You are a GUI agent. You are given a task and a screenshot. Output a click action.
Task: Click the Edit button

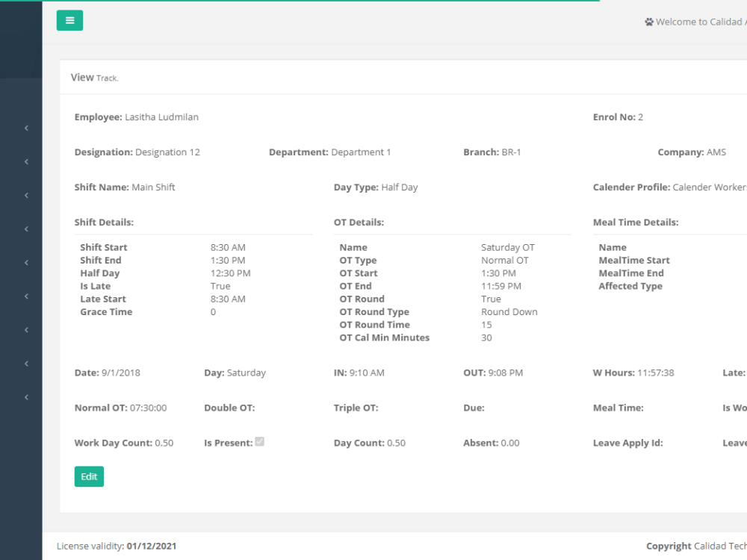point(89,476)
